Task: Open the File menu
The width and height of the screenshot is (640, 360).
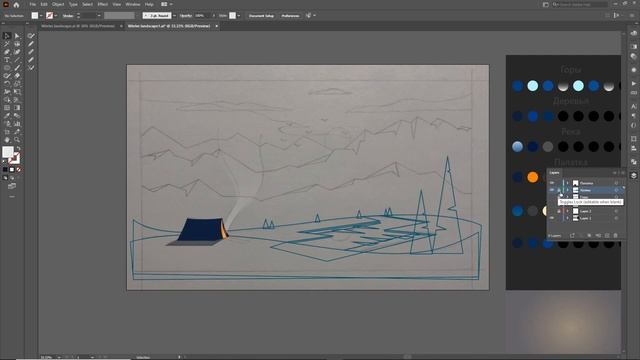Action: coord(32,4)
